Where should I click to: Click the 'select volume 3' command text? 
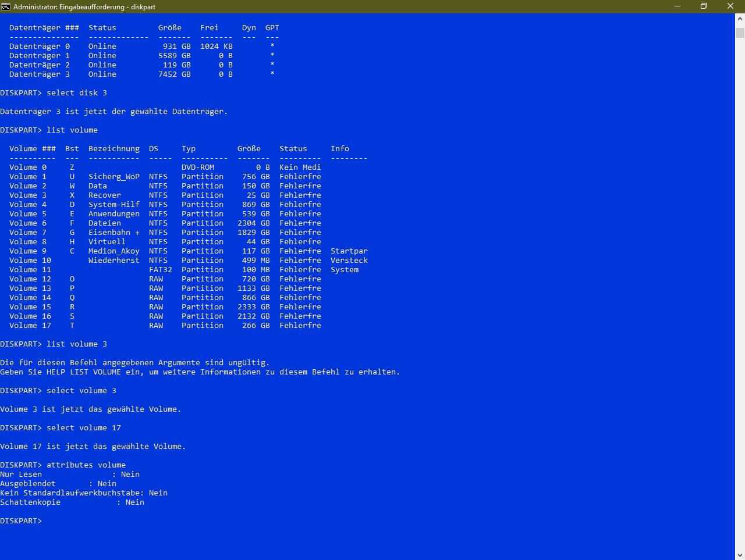coord(81,391)
